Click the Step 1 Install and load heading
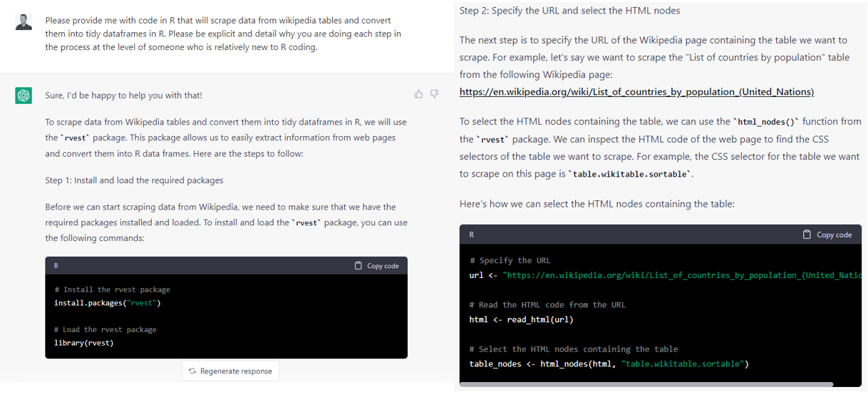 click(134, 180)
